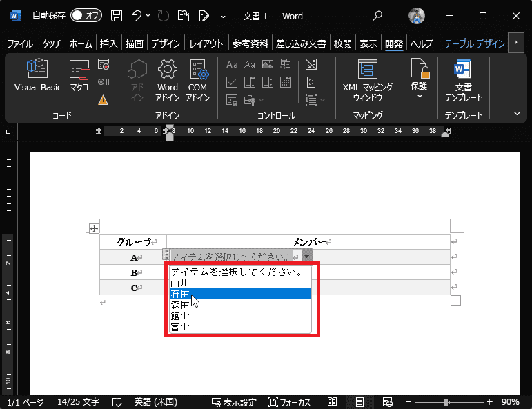Click Display Settings (表示設定) in status bar
532x409 pixels.
[x=234, y=402]
